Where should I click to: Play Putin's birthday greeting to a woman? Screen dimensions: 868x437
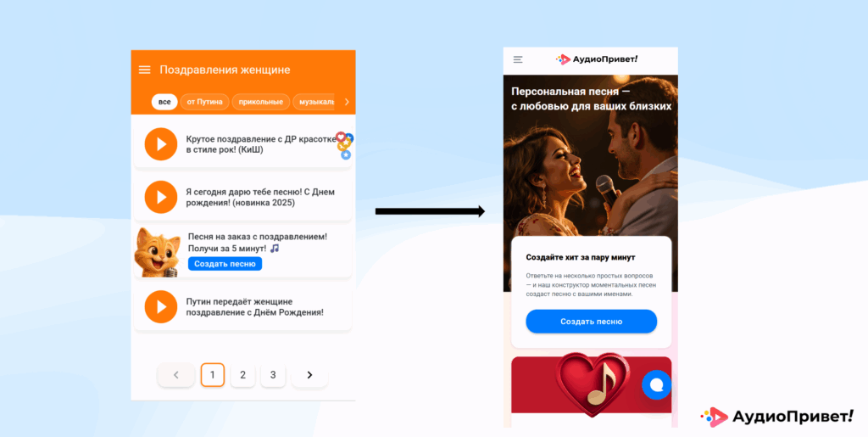[x=161, y=306]
